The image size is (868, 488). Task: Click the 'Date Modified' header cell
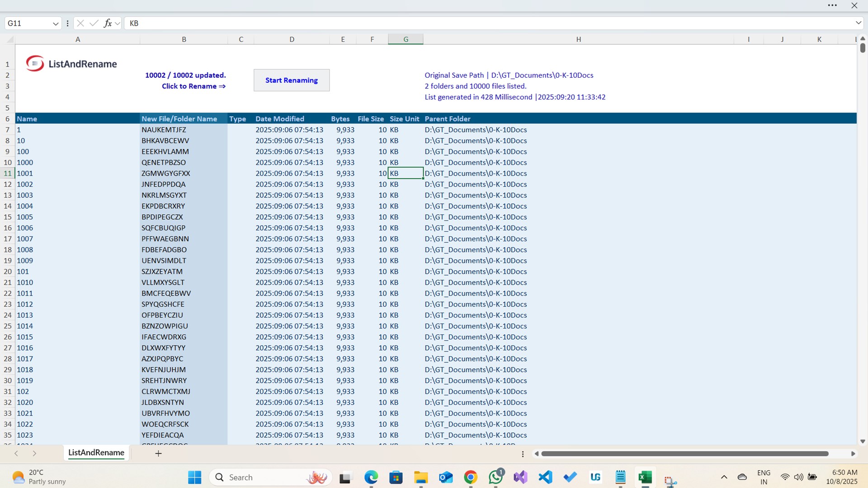292,119
